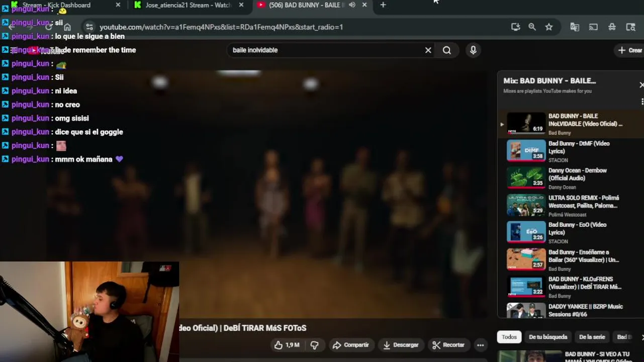Close the Stream - Kick Dashboard tab
644x362 pixels.
[118, 5]
